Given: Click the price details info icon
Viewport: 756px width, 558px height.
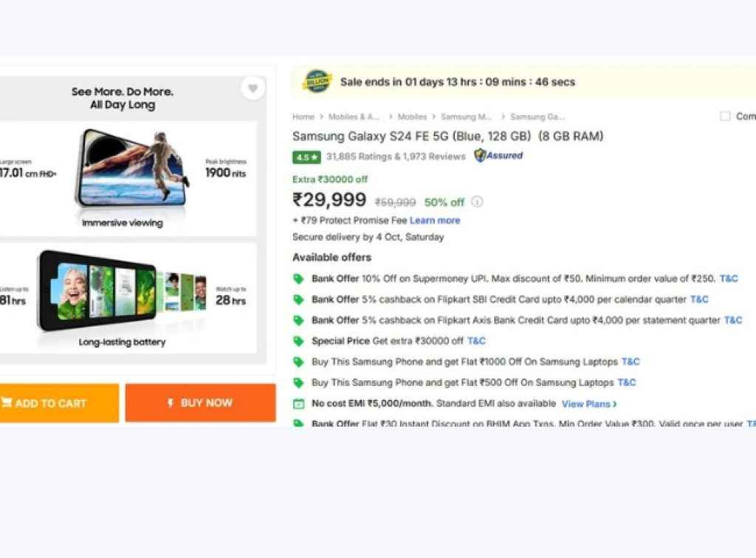Looking at the screenshot, I should [478, 201].
